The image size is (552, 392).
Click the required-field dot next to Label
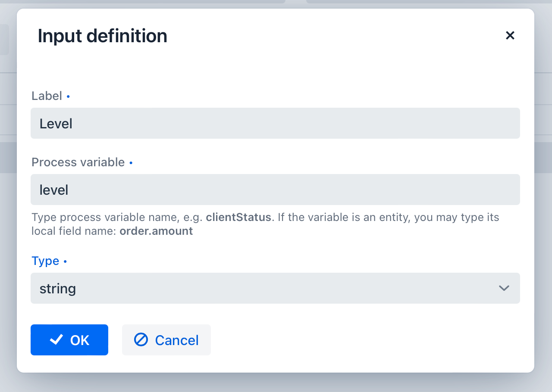[x=68, y=97]
